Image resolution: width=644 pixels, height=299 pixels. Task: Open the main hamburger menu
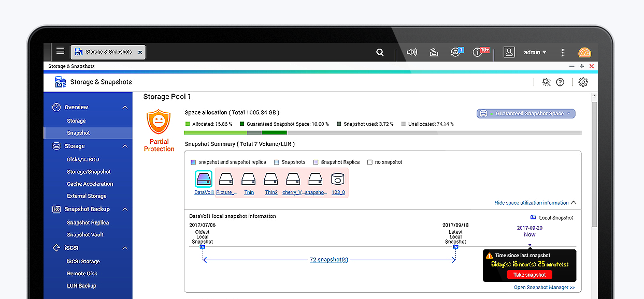coord(61,51)
